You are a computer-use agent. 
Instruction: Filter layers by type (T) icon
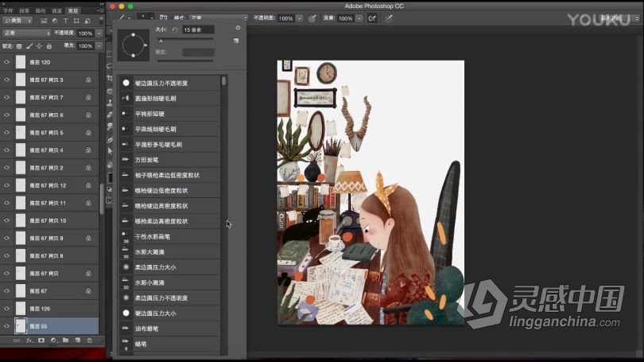pos(66,21)
